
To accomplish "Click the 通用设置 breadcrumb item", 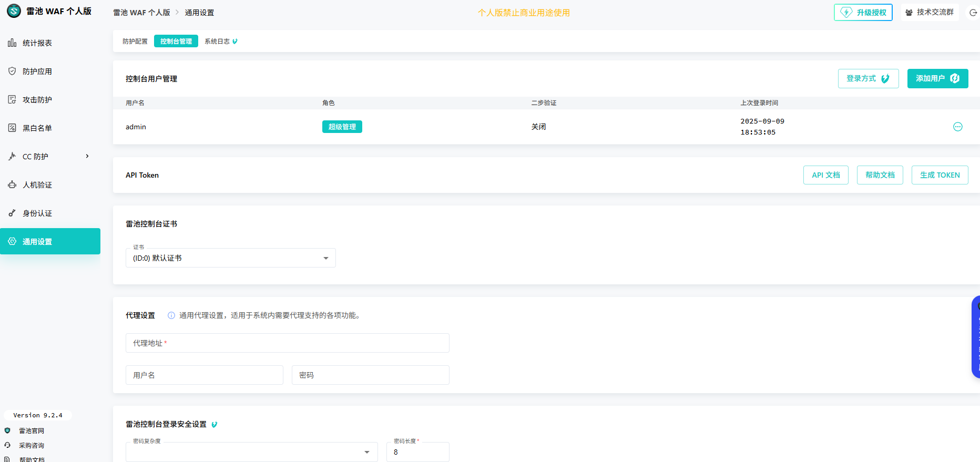I will (199, 13).
